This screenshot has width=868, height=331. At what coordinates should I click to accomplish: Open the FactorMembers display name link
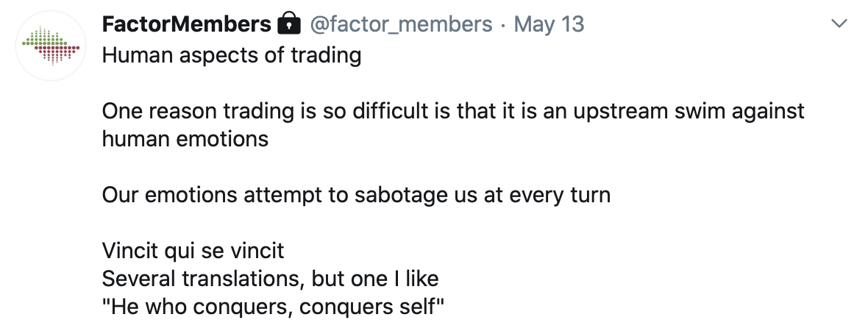tap(187, 24)
